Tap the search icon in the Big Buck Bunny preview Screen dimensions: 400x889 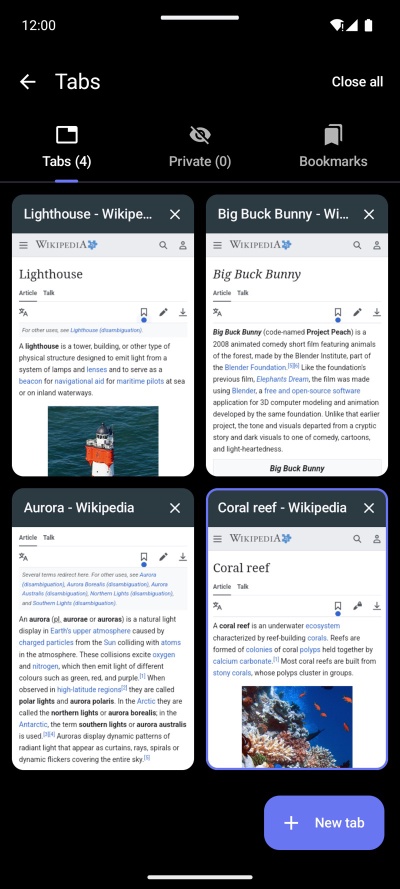(357, 245)
